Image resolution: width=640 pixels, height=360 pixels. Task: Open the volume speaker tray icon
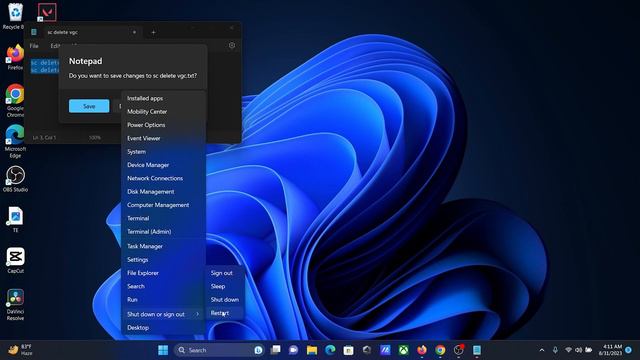coord(578,350)
